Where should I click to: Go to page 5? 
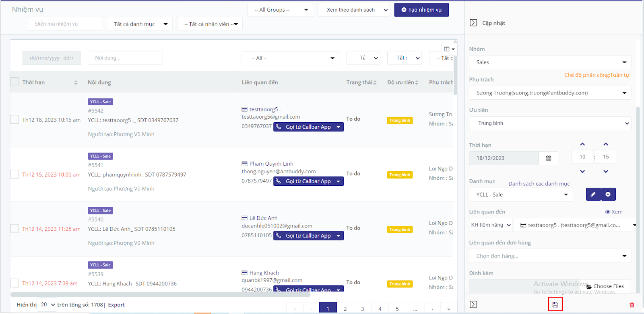(x=397, y=309)
